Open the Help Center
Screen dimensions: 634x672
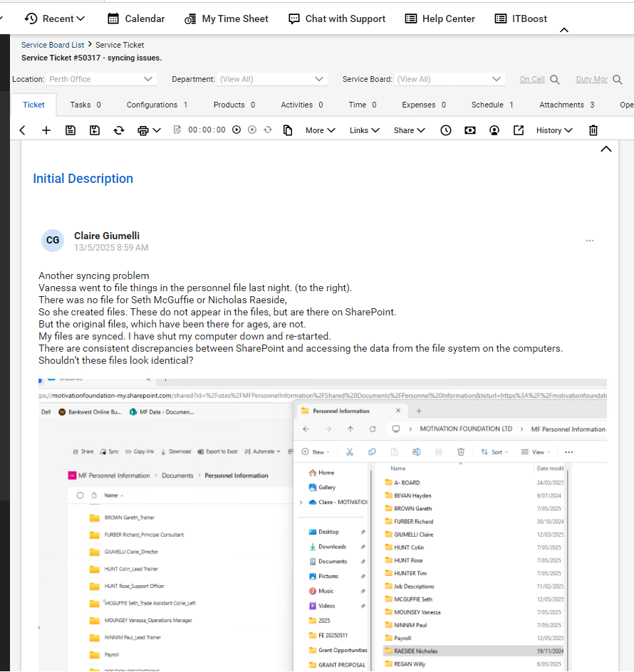pos(440,19)
